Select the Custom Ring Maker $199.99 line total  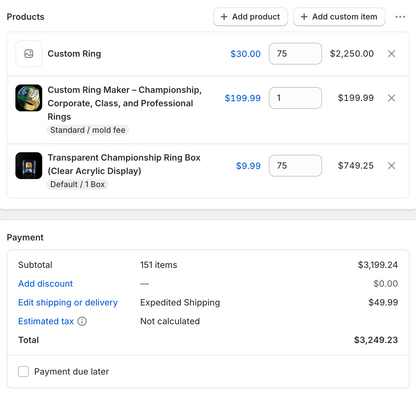coord(356,98)
